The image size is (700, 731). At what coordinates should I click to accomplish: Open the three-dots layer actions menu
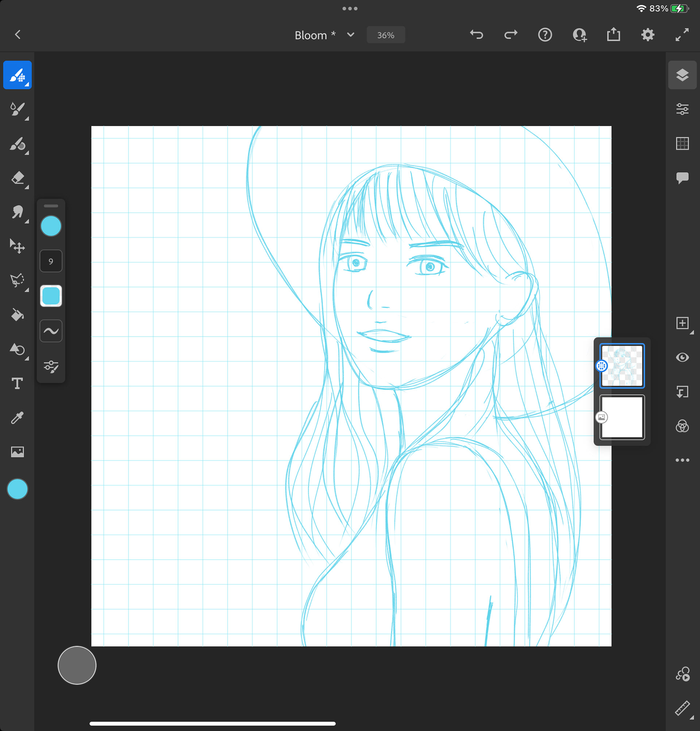point(682,460)
